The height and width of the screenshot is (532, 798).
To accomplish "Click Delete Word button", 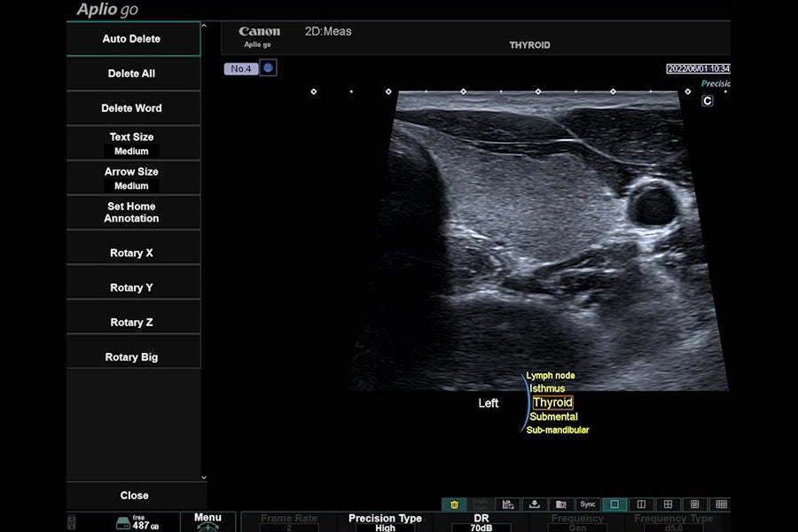I will (x=133, y=108).
